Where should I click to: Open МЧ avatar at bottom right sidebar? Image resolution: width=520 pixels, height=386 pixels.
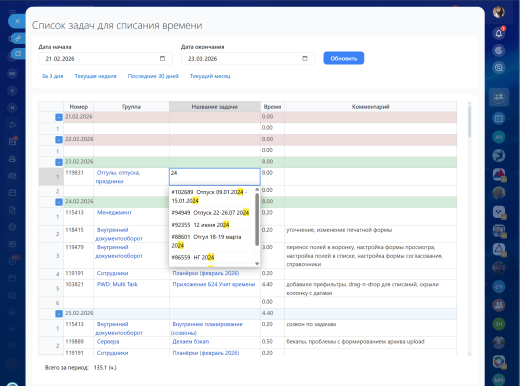(x=499, y=380)
